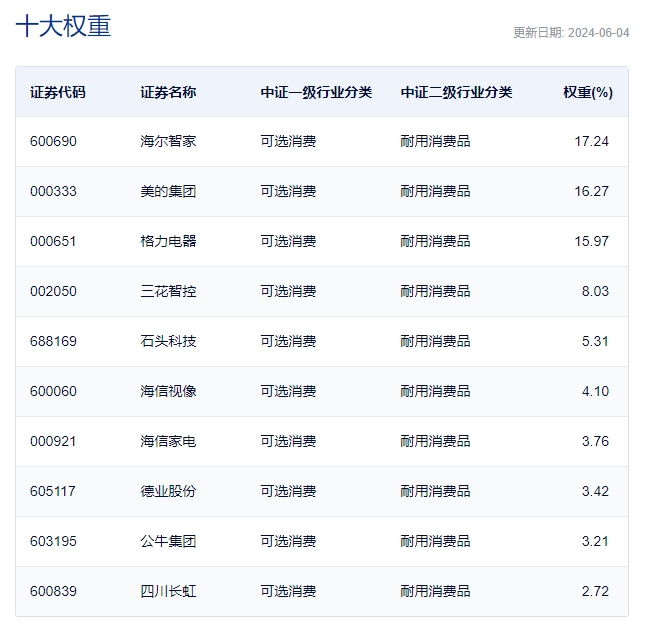Click 耐用消费品 in the 格力电器 row
645x630 pixels.
tap(436, 241)
